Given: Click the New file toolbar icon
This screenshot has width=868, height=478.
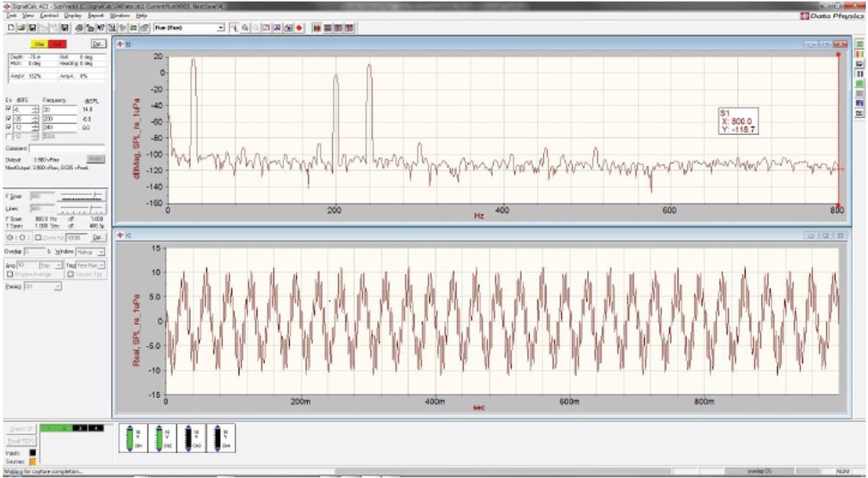Looking at the screenshot, I should (11, 28).
